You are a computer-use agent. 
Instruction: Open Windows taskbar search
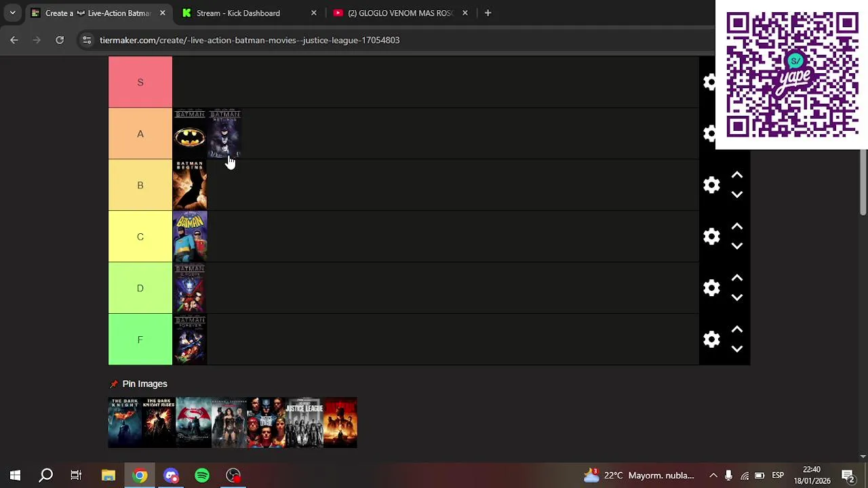coord(45,475)
